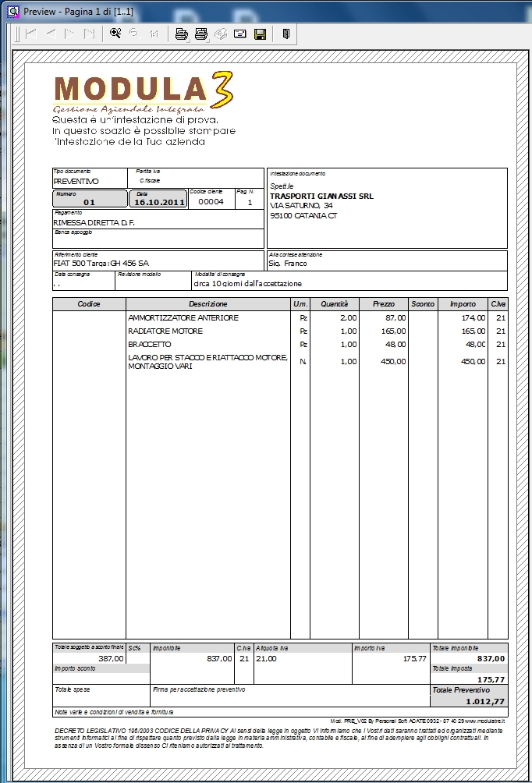This screenshot has width=532, height=783.
Task: Click amount 450,00 in the Importo column
Action: point(473,362)
